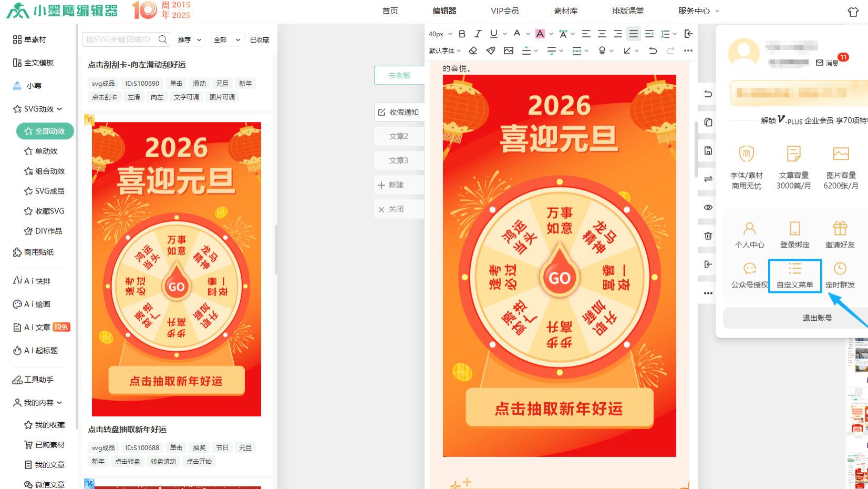Click the clear formatting eraser icon
This screenshot has height=489, width=868.
tap(473, 50)
